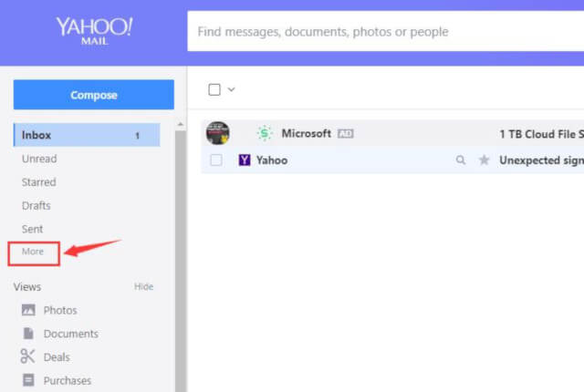The height and width of the screenshot is (392, 584).
Task: Open the Sent folder
Action: (x=33, y=229)
